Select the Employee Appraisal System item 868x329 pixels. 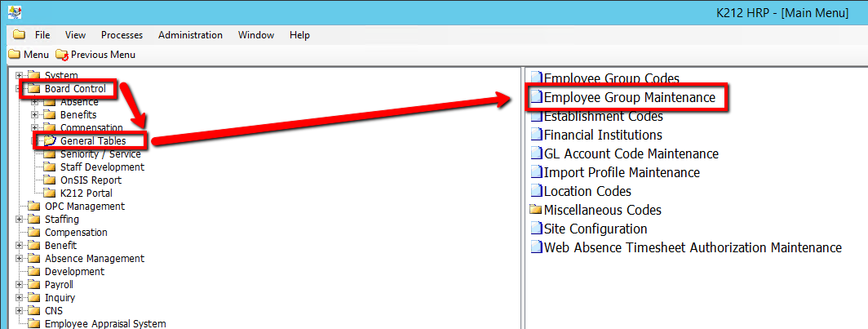(x=105, y=324)
